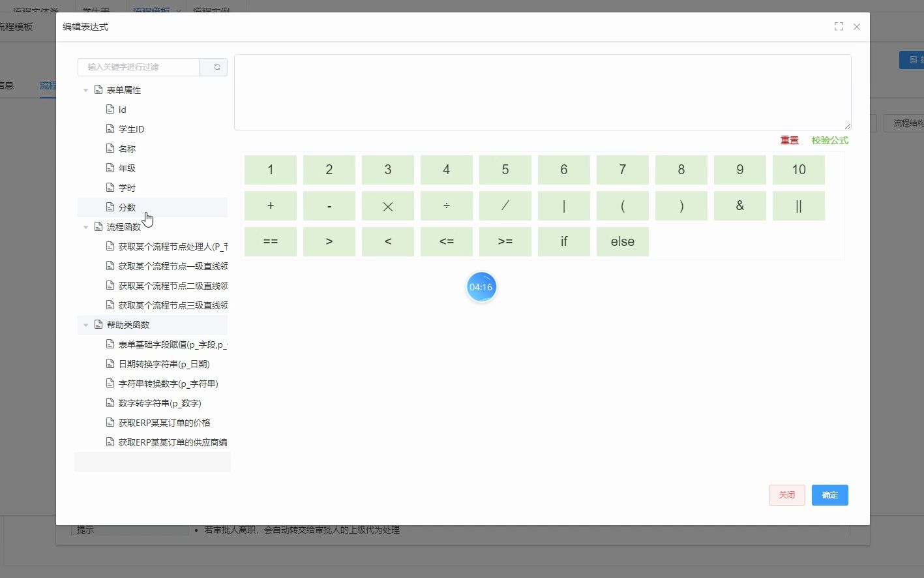This screenshot has width=924, height=578.
Task: Insert the left parenthesis
Action: point(623,205)
